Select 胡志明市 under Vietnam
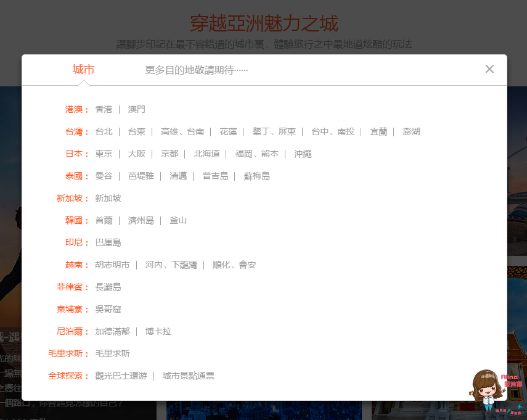The height and width of the screenshot is (420, 527). point(112,265)
